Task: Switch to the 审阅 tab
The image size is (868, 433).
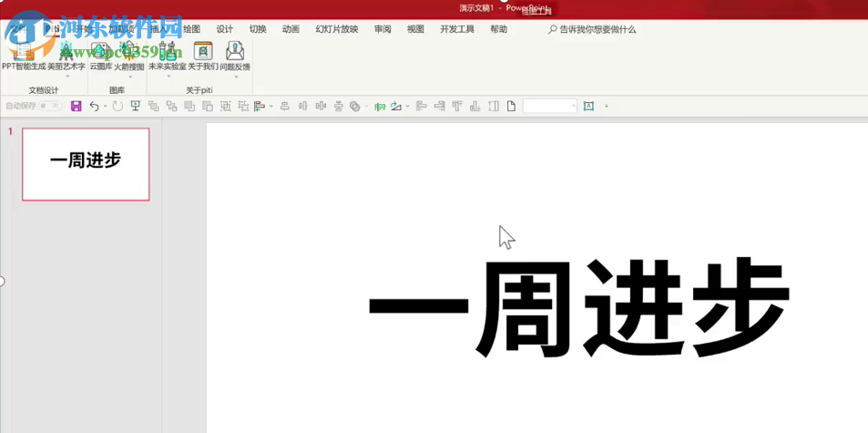Action: [x=383, y=29]
